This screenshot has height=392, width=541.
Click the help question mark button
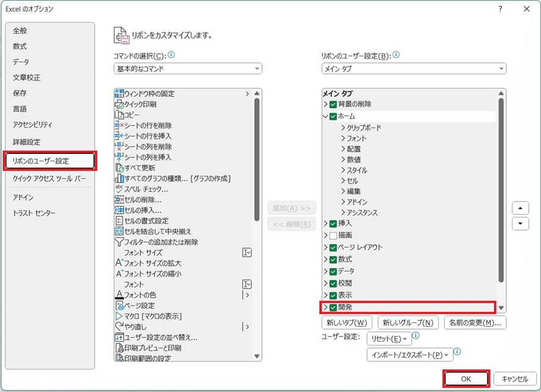(x=500, y=9)
